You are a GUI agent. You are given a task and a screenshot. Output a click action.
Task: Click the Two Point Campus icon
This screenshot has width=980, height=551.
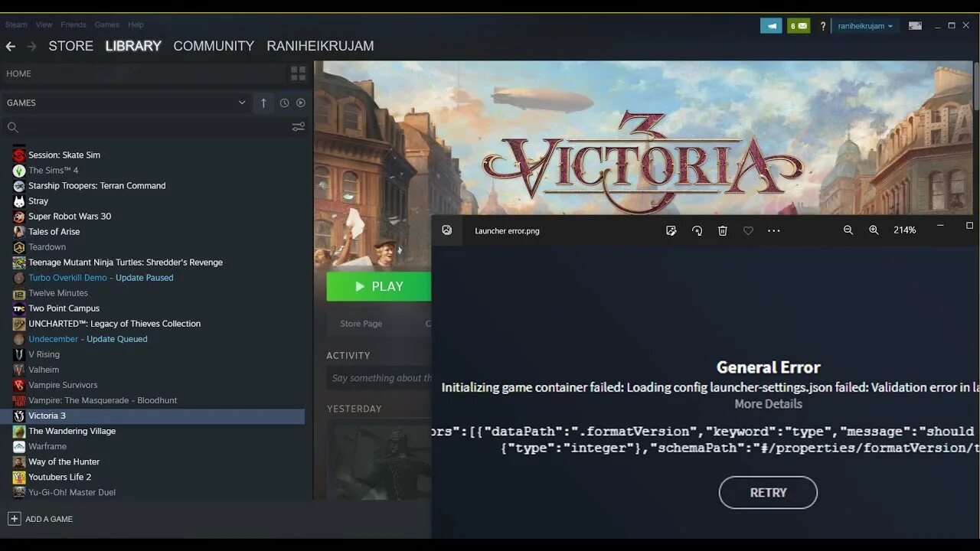(x=19, y=308)
